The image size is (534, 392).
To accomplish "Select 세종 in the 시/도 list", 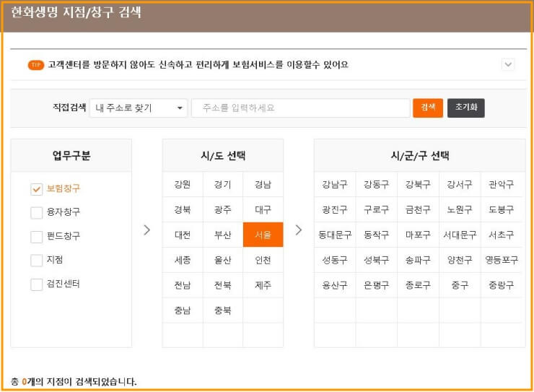I will [x=183, y=260].
